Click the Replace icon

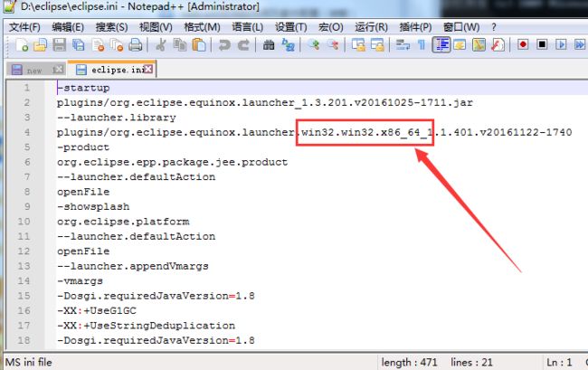point(288,45)
